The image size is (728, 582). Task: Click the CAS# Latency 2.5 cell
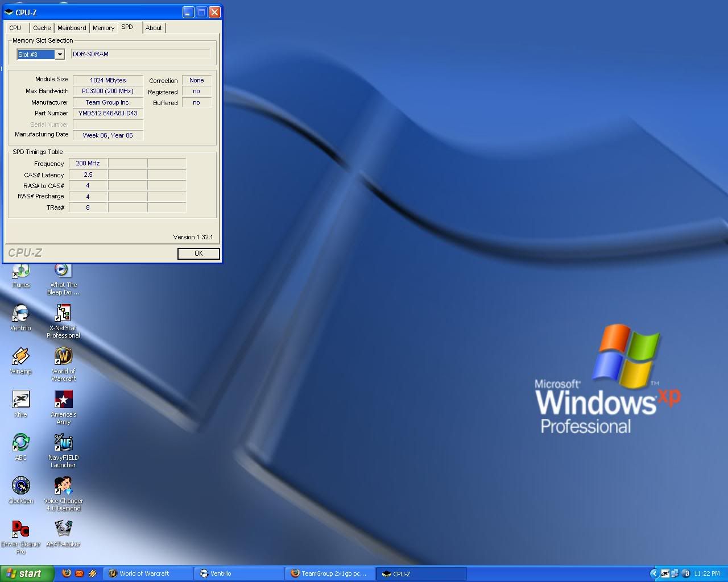[88, 174]
